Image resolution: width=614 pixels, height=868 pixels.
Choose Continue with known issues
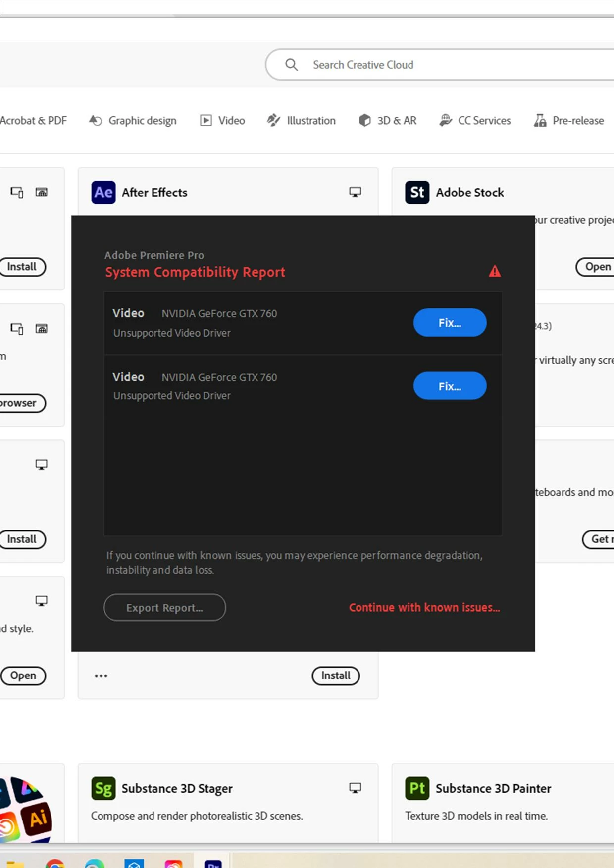424,607
